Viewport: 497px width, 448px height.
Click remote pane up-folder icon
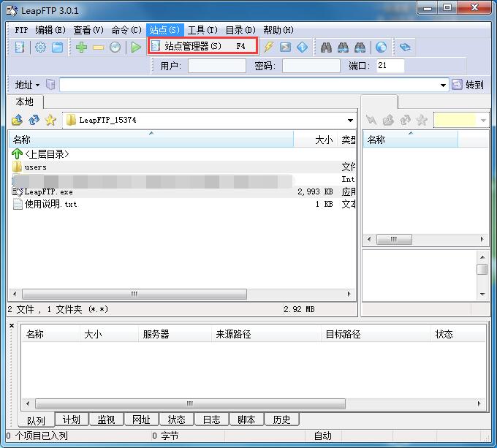tap(388, 120)
